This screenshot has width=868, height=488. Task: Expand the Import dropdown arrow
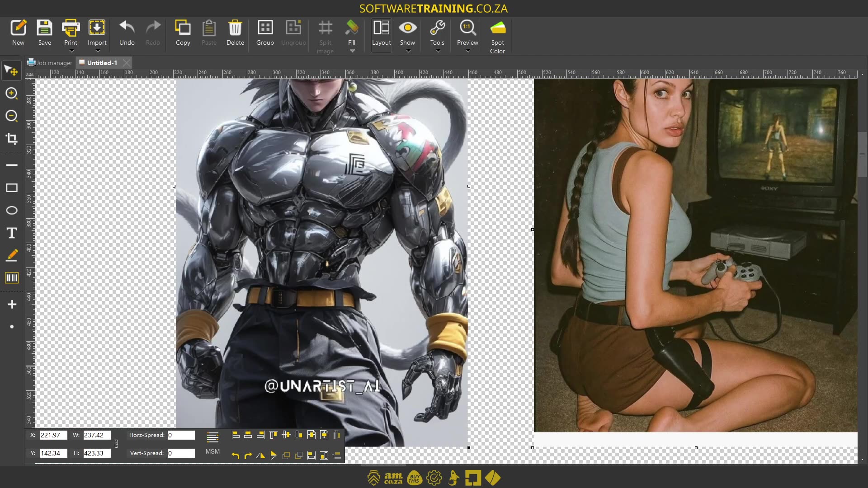[x=97, y=51]
